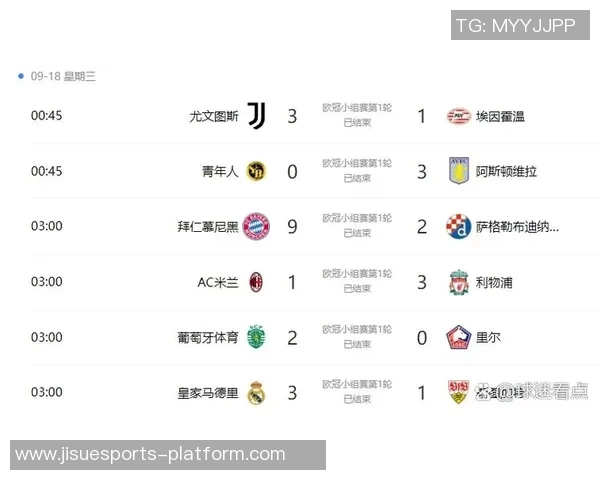The image size is (600, 480).
Task: Select the 09-18 星期三 date header
Action: (62, 76)
